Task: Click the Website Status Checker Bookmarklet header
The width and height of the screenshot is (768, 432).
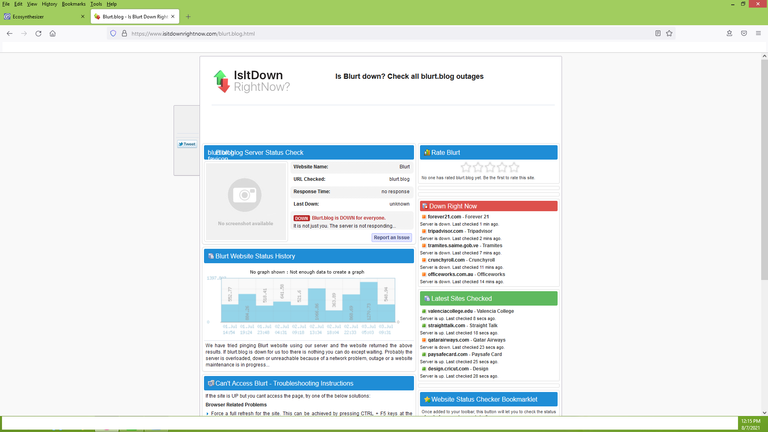Action: pos(488,399)
